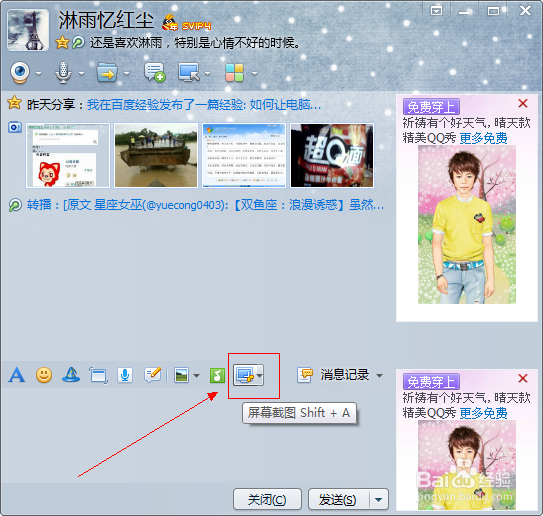
Task: Click the 关闭(C) button
Action: pos(267,499)
